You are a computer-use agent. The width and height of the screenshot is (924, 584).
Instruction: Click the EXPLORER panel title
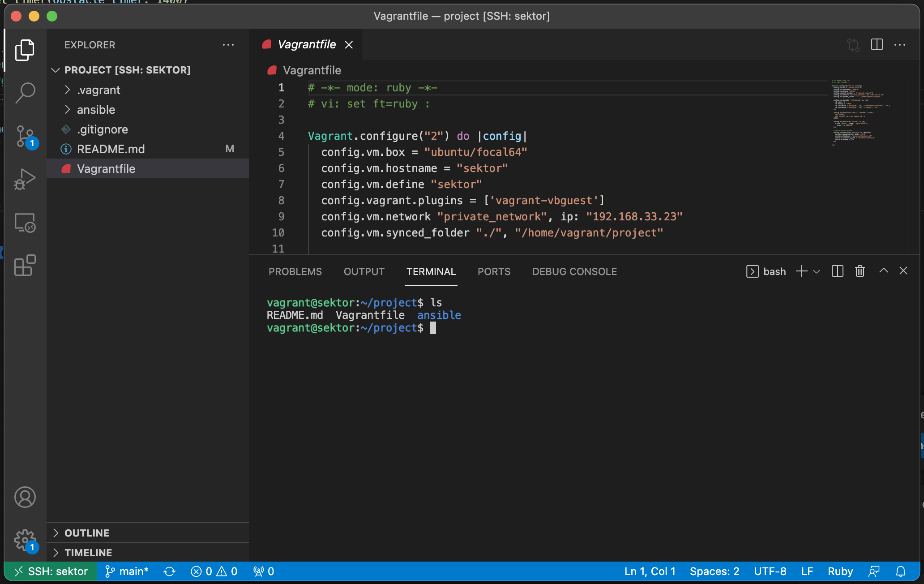click(x=90, y=45)
